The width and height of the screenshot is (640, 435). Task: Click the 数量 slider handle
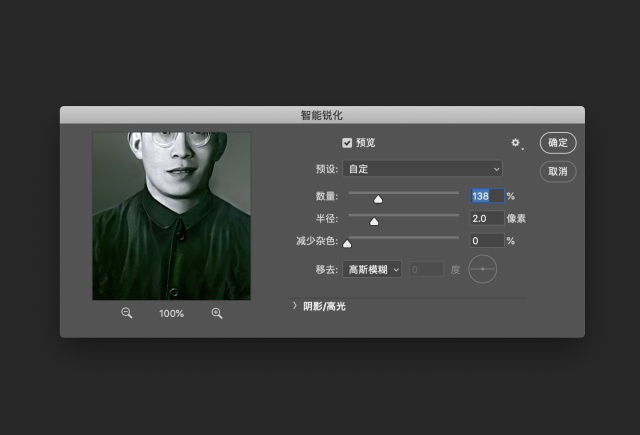[378, 199]
